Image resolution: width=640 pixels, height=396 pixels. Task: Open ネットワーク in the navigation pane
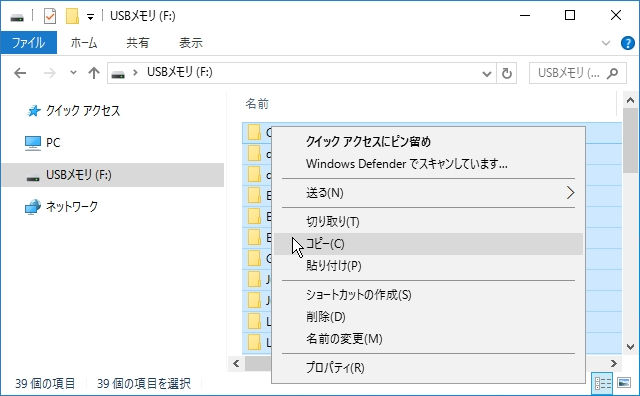click(72, 207)
